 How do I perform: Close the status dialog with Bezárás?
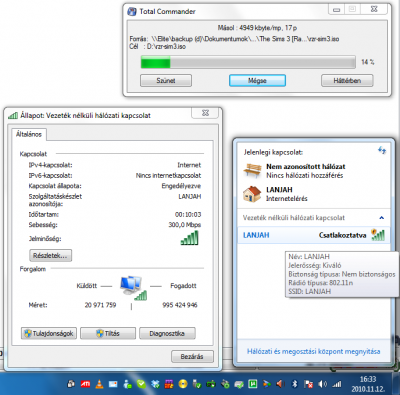pos(192,357)
